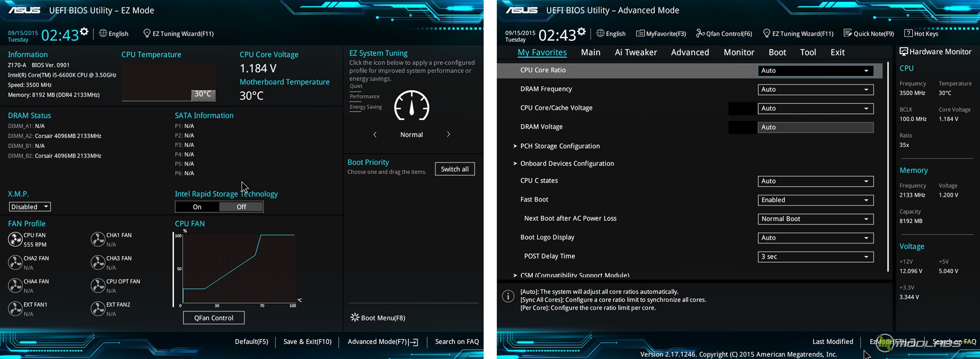Open clock settings gear in Advanced Mode
980x359 pixels.
tap(581, 32)
